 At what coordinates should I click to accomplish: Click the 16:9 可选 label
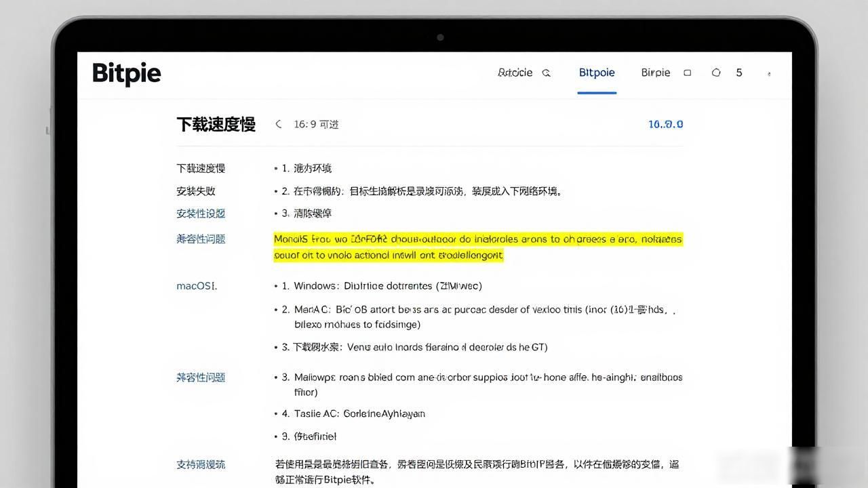coord(316,124)
